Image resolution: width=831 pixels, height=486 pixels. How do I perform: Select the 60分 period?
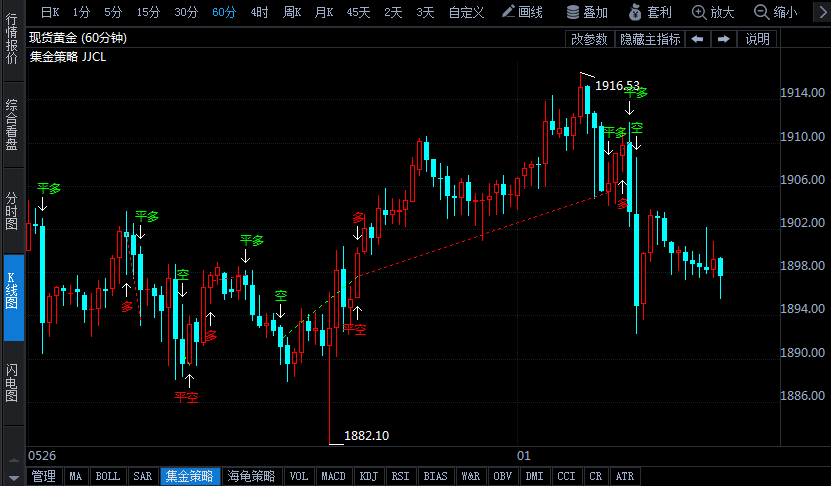point(224,12)
